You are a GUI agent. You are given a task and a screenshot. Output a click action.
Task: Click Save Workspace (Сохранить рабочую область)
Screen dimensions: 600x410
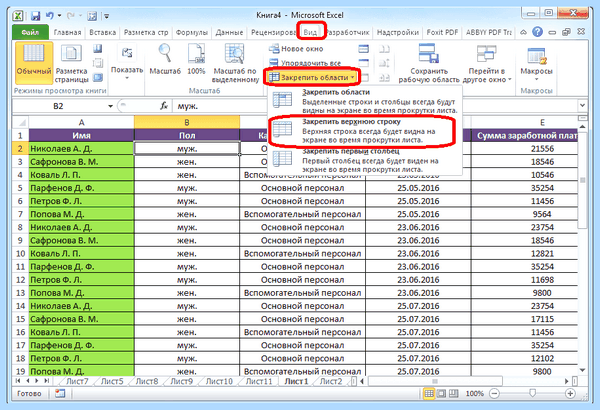[x=429, y=63]
